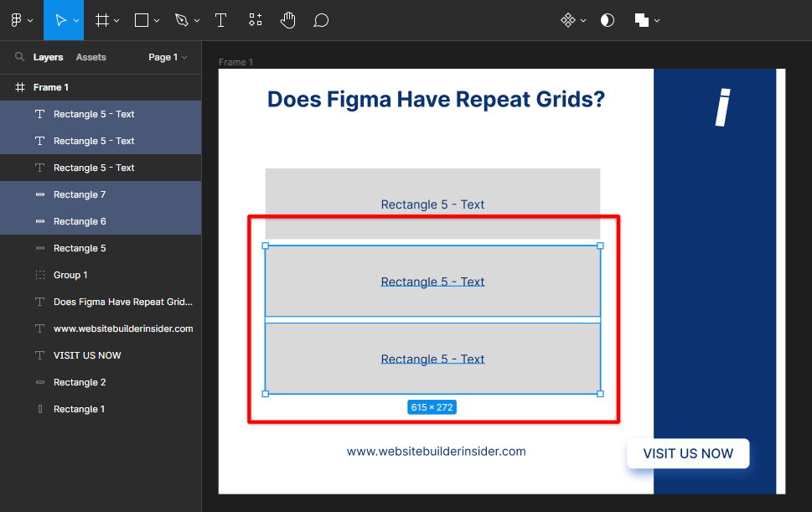Image resolution: width=812 pixels, height=512 pixels.
Task: Open the Figma main menu icon
Action: point(17,20)
